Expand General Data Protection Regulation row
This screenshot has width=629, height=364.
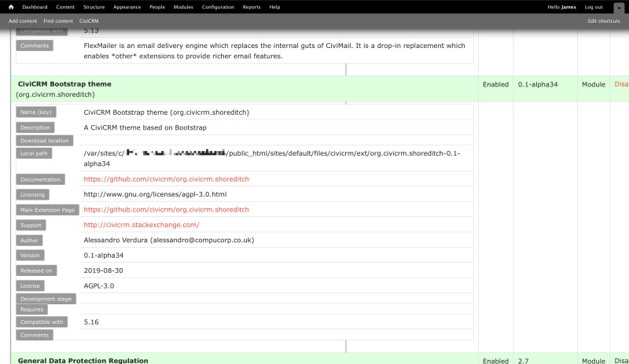[83, 360]
